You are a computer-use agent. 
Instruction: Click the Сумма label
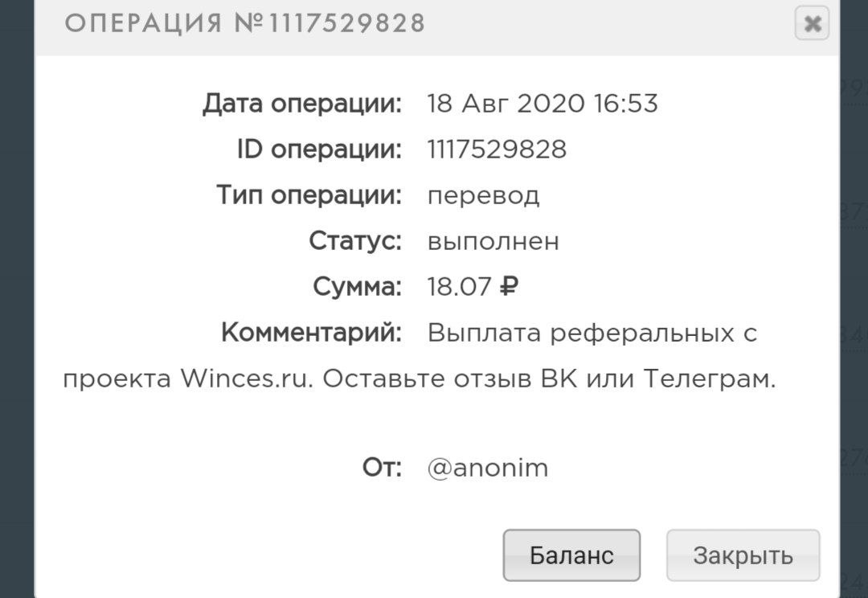coord(358,287)
